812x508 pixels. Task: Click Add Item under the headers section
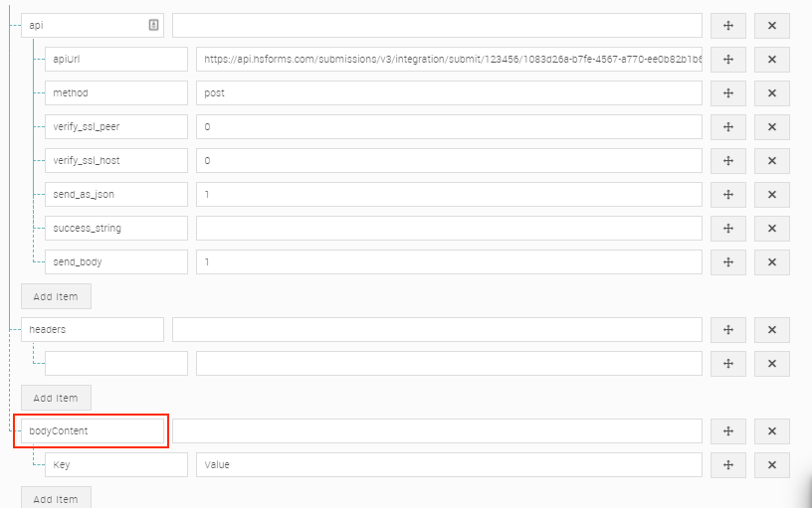click(56, 398)
